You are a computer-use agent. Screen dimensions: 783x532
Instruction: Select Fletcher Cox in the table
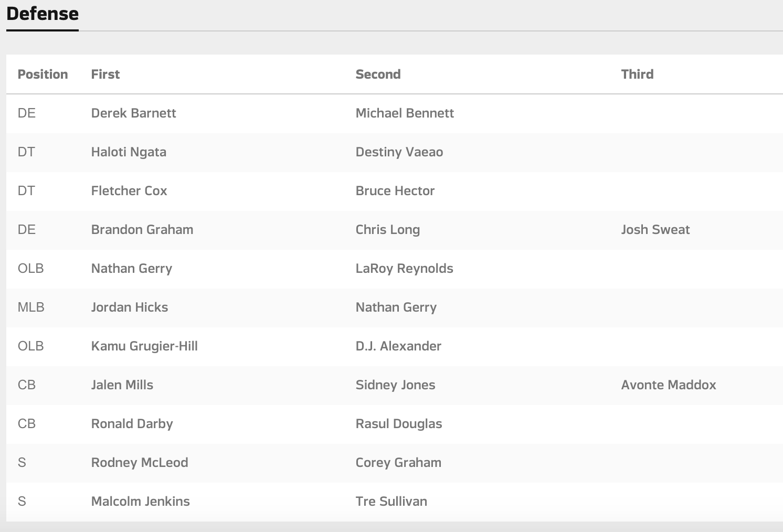129,191
